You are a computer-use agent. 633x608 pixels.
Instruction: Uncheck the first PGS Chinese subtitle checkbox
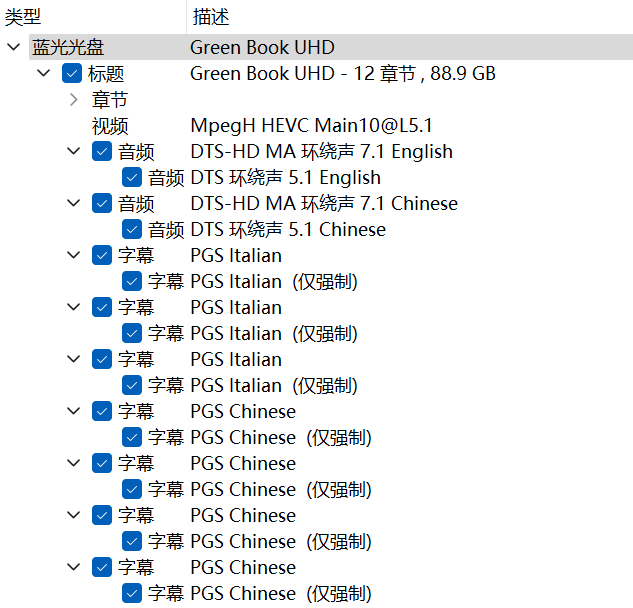coord(102,411)
